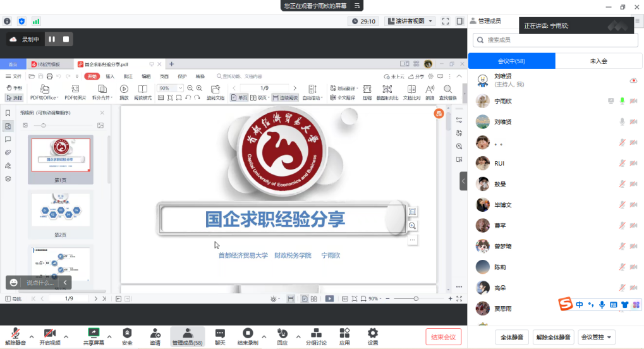This screenshot has width=644, height=349.
Task: Click the 搜索成员 search field
Action: 556,40
